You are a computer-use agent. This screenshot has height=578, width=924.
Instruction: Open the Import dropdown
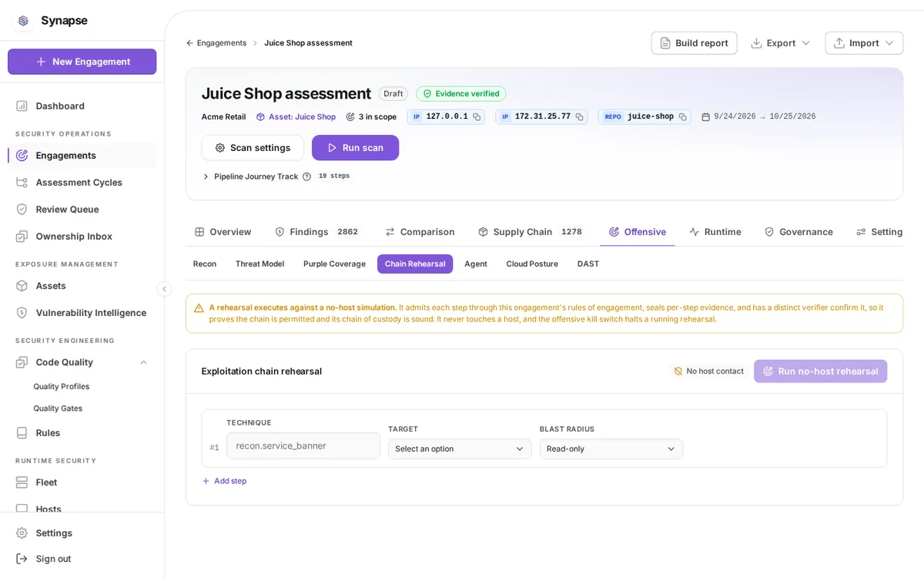(864, 43)
